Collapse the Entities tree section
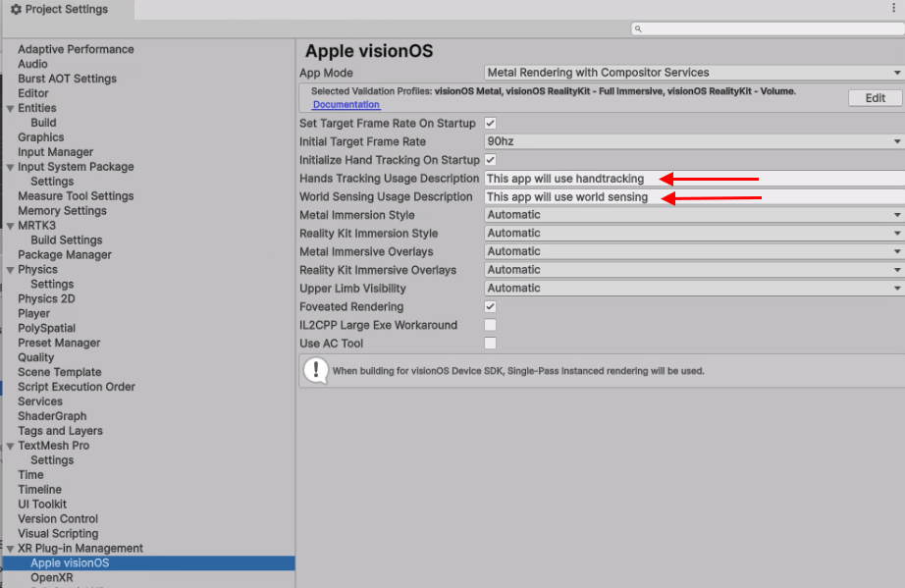 click(x=10, y=109)
